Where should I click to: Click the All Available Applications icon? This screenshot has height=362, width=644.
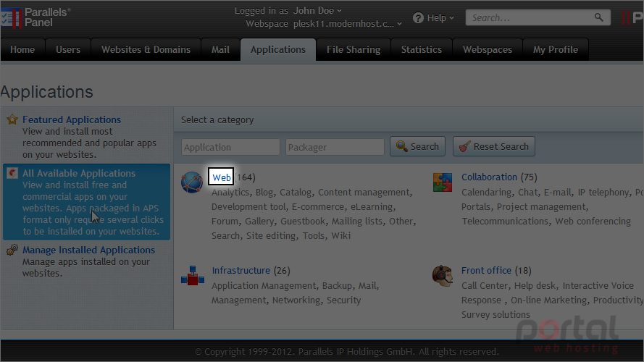[12, 173]
